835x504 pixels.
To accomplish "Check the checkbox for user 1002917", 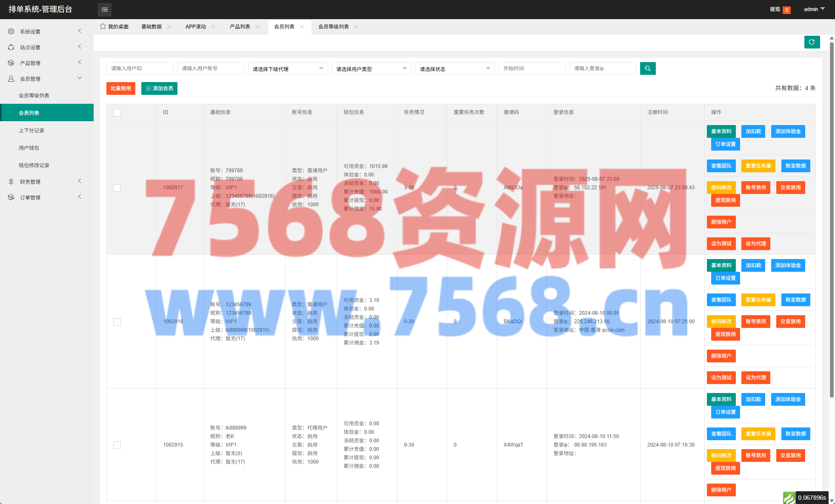I will [117, 188].
